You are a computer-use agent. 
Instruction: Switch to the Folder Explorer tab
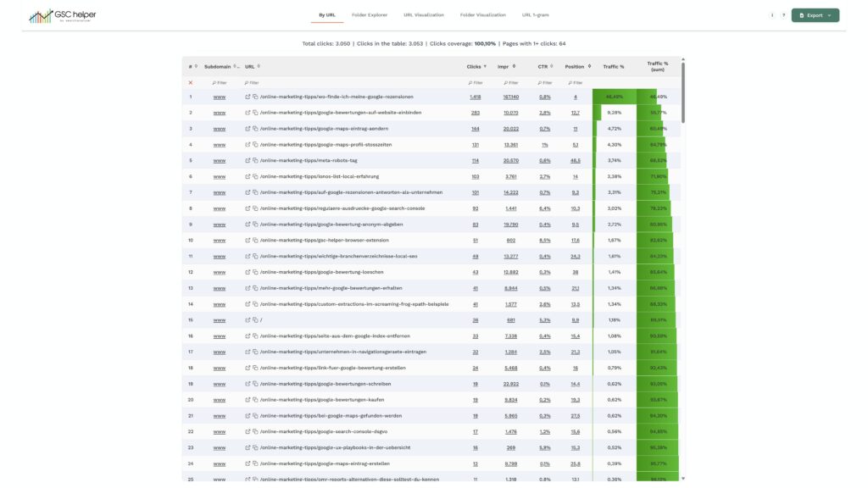[x=369, y=14]
